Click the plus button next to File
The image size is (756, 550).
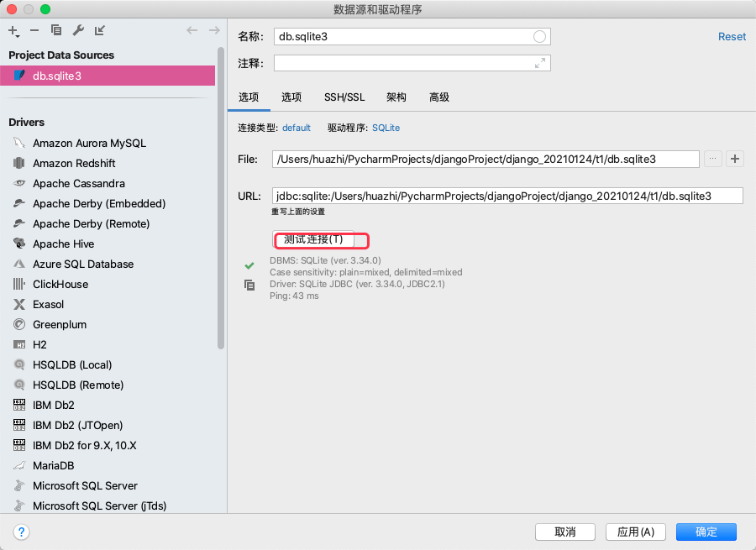[x=735, y=159]
